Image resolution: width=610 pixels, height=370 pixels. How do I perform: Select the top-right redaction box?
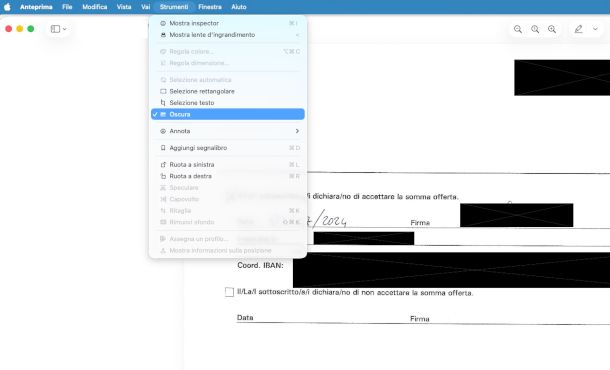point(562,77)
